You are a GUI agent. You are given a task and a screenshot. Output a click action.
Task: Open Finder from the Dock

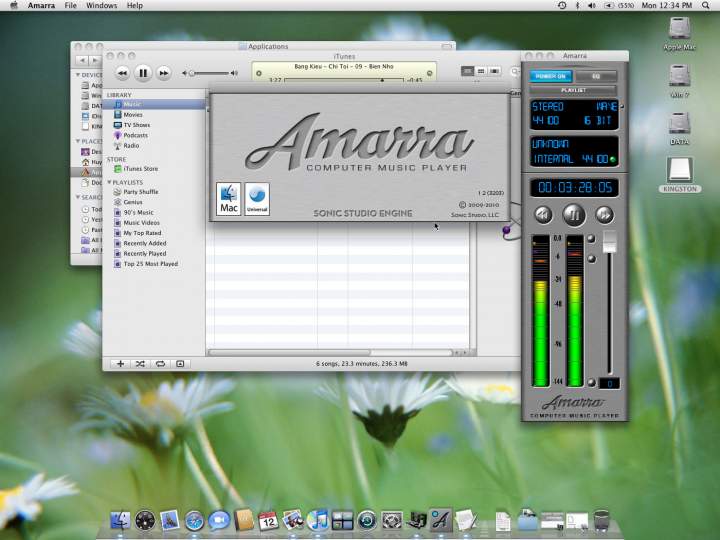[x=120, y=521]
